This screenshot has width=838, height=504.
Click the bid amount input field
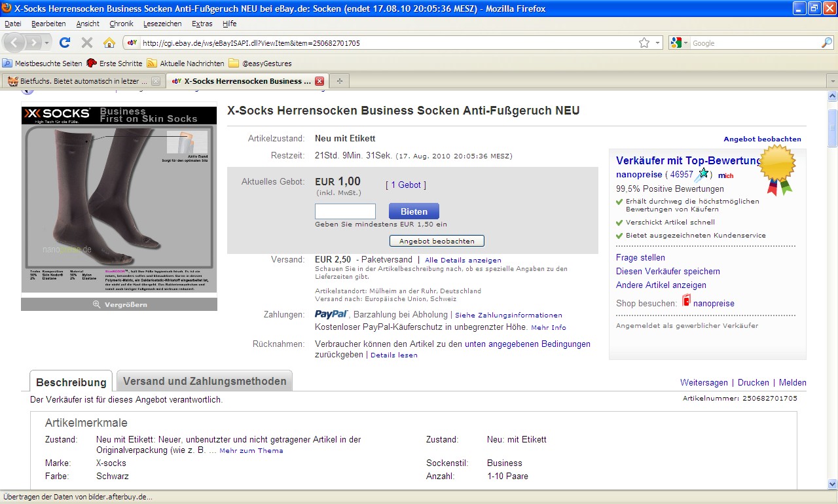345,211
